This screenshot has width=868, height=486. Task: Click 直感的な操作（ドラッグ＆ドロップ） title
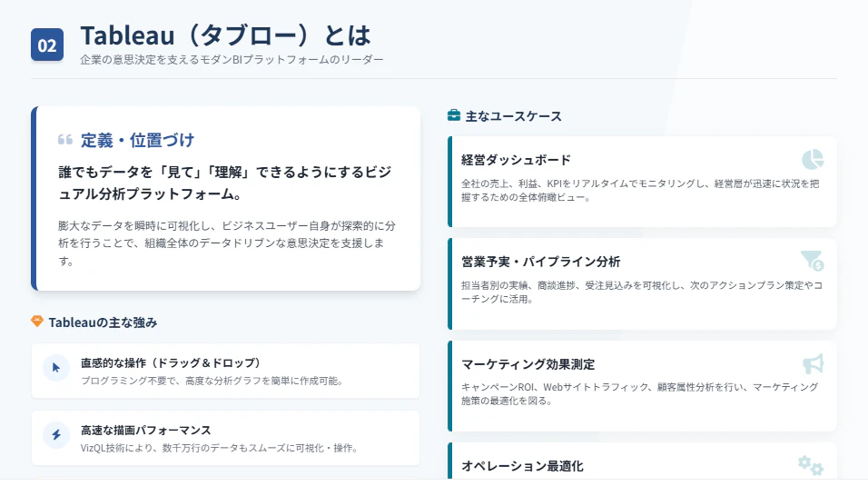(171, 363)
